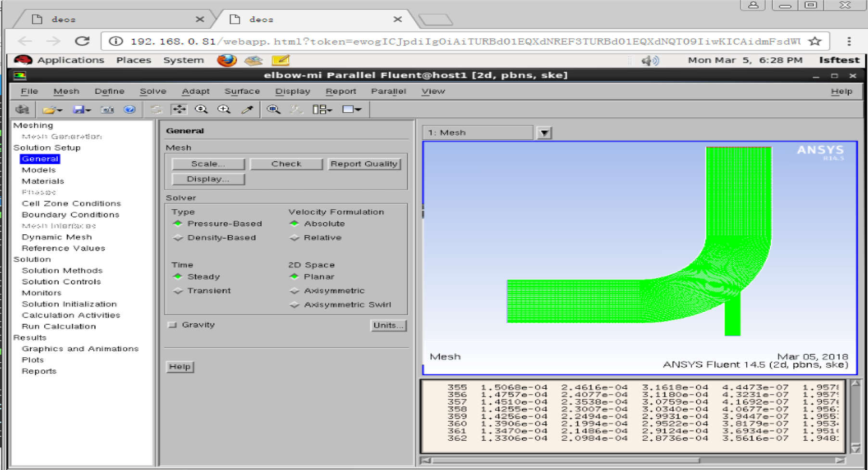Click the Scale... button
The height and width of the screenshot is (470, 868).
(x=208, y=164)
